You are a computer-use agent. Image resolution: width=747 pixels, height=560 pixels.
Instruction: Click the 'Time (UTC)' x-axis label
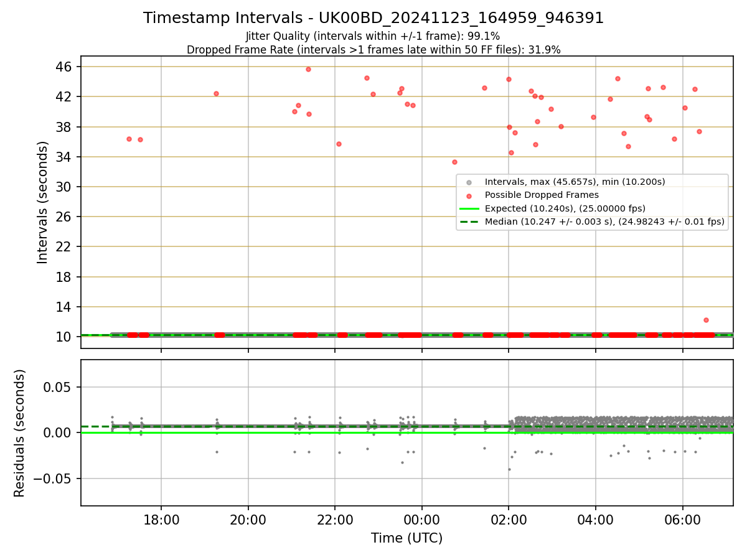pos(406,538)
